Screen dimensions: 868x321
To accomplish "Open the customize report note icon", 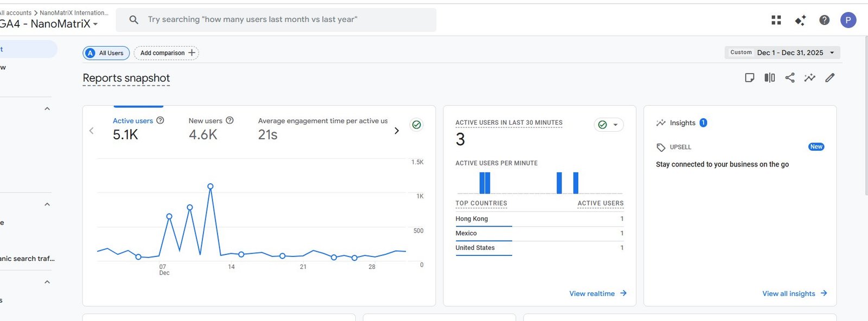I will tap(750, 78).
